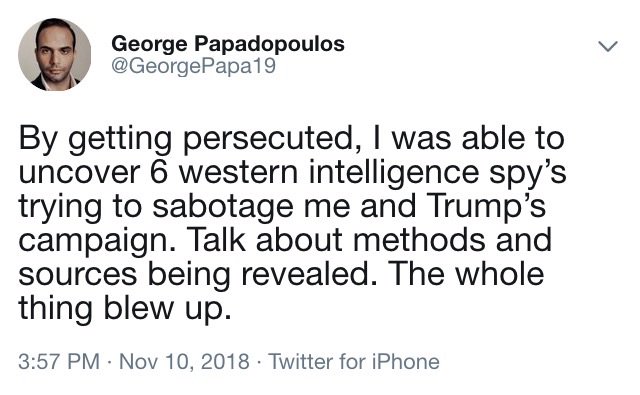640x395 pixels.
Task: Click the 3:57 PM timestamp
Action: (59, 362)
